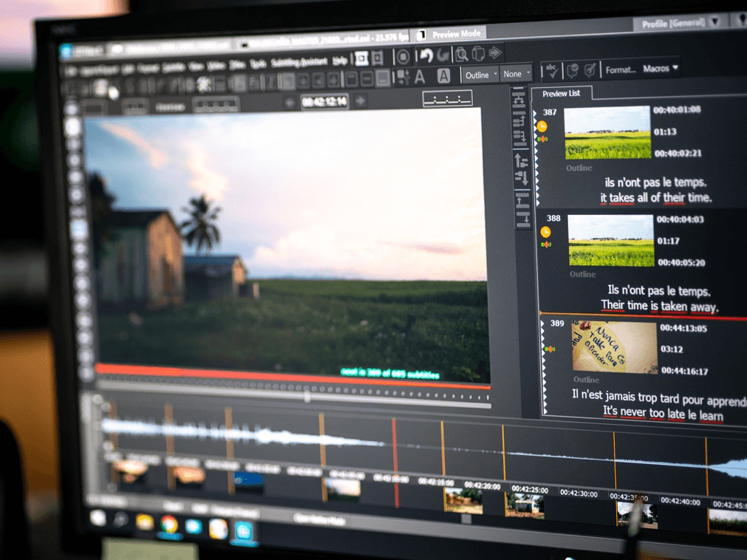Click the large down-arrow rows icon in vertical toolbar
747x560 pixels.
point(522,177)
